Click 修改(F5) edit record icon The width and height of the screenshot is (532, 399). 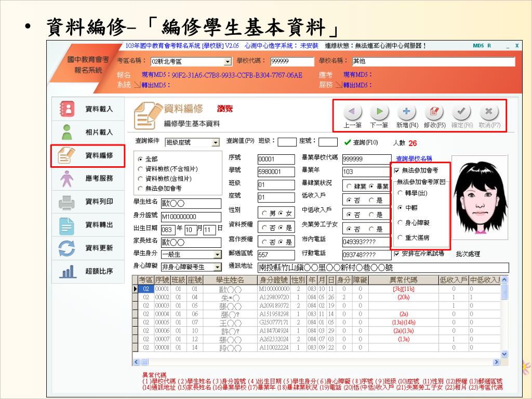434,111
